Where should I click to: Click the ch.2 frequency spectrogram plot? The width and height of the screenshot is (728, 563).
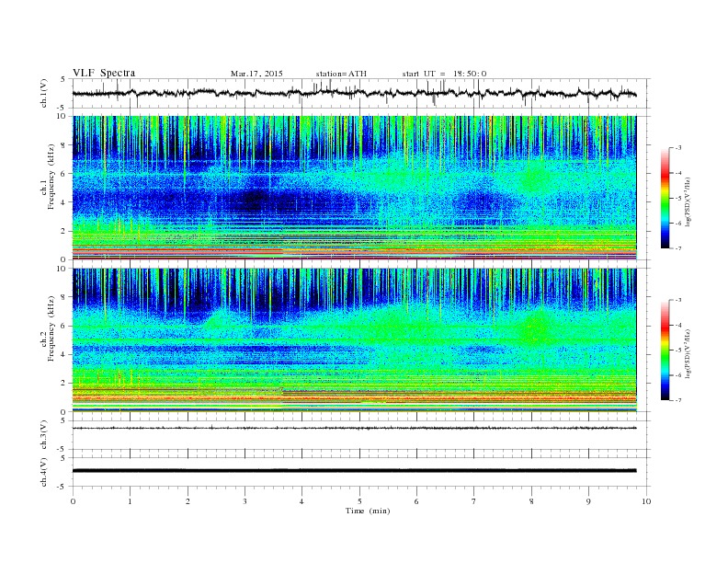click(x=354, y=340)
